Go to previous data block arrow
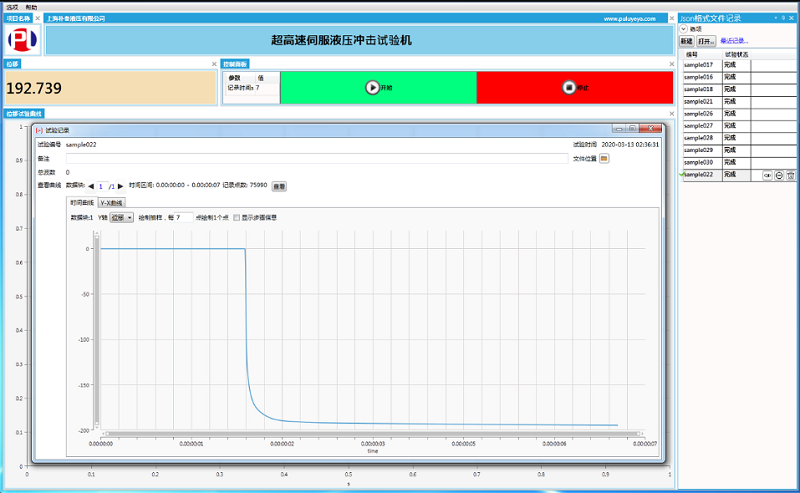This screenshot has height=493, width=800. 91,186
